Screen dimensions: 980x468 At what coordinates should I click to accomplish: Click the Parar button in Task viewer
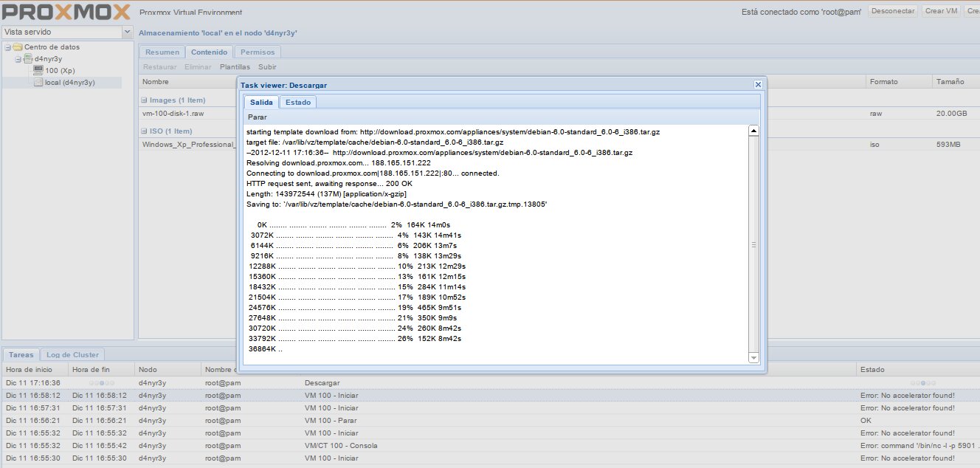(258, 117)
